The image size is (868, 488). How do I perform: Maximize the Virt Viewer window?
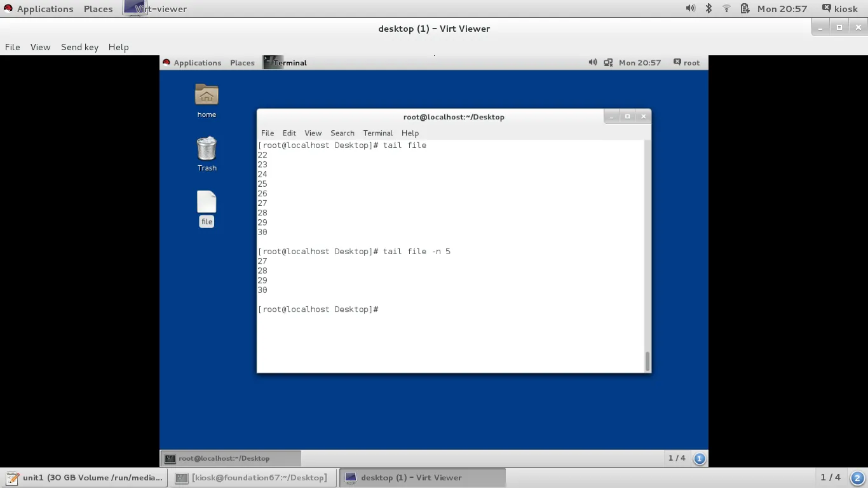(839, 27)
